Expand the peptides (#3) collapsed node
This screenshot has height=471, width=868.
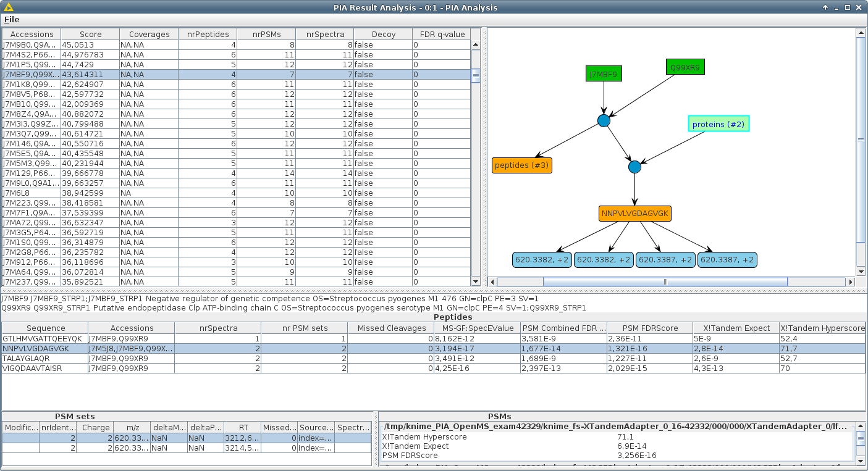click(x=521, y=165)
